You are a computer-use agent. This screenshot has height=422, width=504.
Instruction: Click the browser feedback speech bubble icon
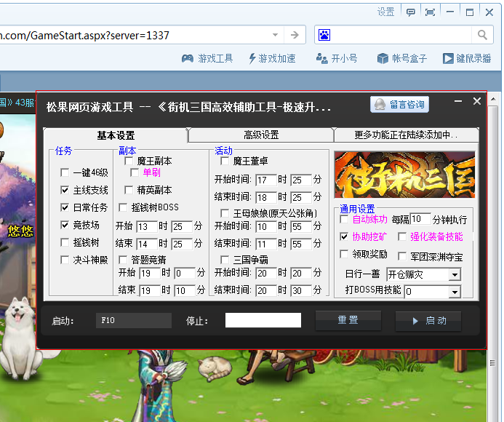[x=411, y=12]
